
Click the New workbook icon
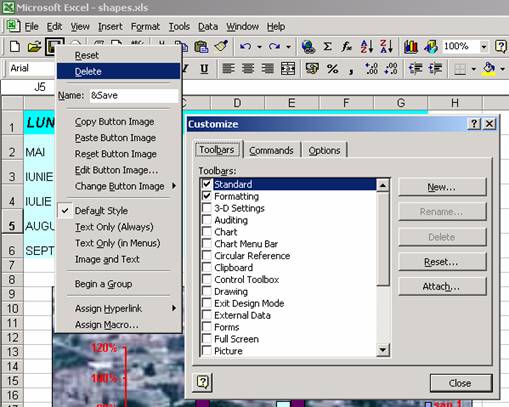15,47
